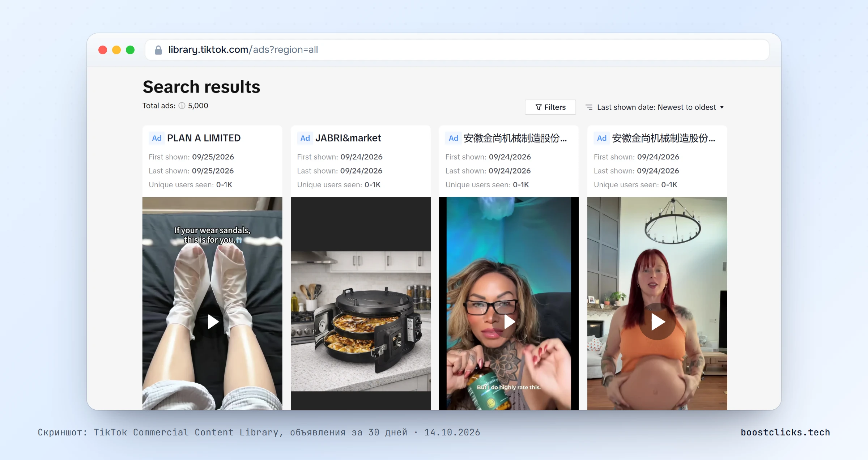
Task: Click the info icon beside Total ads
Action: pyautogui.click(x=182, y=106)
